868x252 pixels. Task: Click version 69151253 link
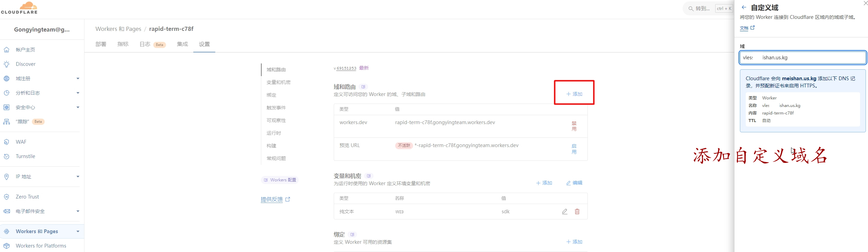[x=346, y=68]
